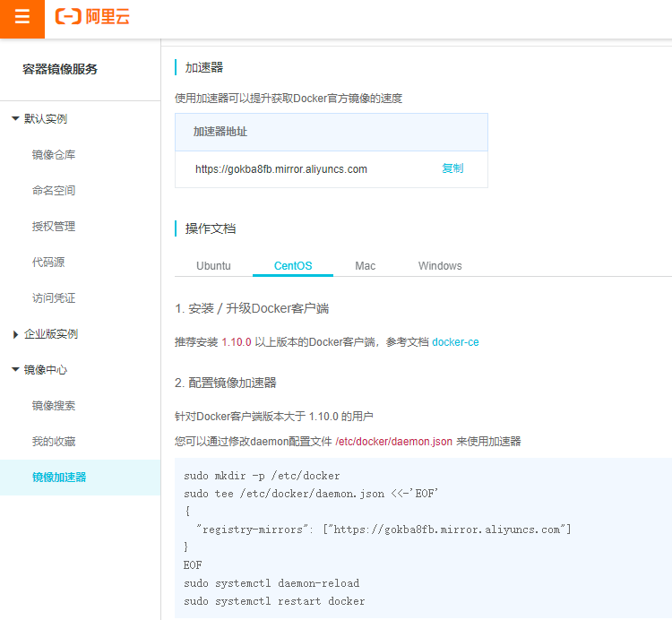This screenshot has width=672, height=620.
Task: Switch to the CentOS tab
Action: 293,266
